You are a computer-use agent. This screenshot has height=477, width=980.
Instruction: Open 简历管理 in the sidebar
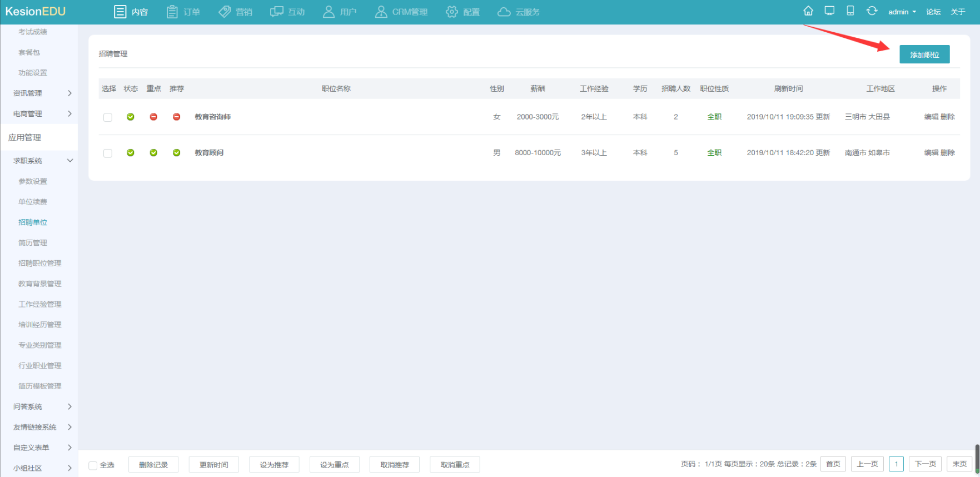pyautogui.click(x=33, y=243)
